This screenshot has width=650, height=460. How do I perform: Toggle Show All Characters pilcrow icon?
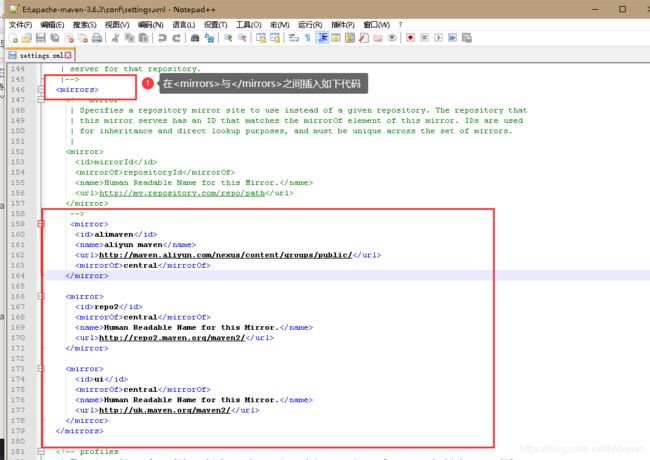308,38
